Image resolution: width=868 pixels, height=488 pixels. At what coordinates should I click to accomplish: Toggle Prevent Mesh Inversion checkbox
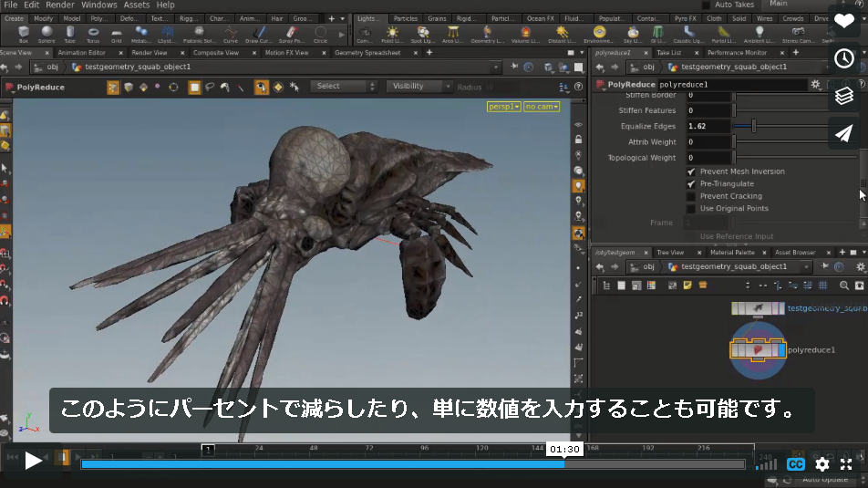[x=691, y=171]
